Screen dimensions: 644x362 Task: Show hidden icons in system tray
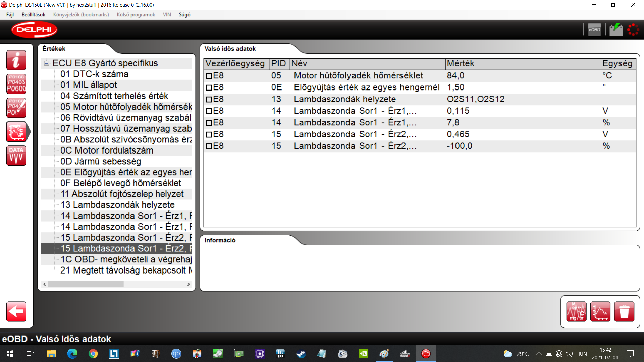point(539,354)
